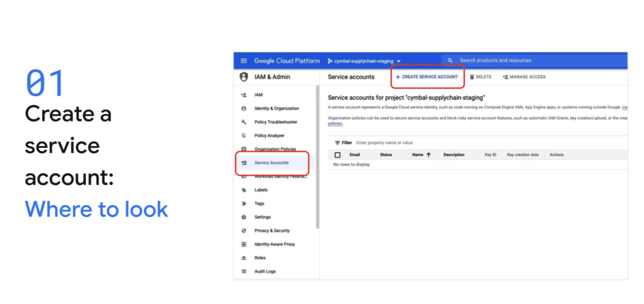Open Policy Analyzer
Image resolution: width=644 pixels, height=304 pixels.
coord(269,135)
